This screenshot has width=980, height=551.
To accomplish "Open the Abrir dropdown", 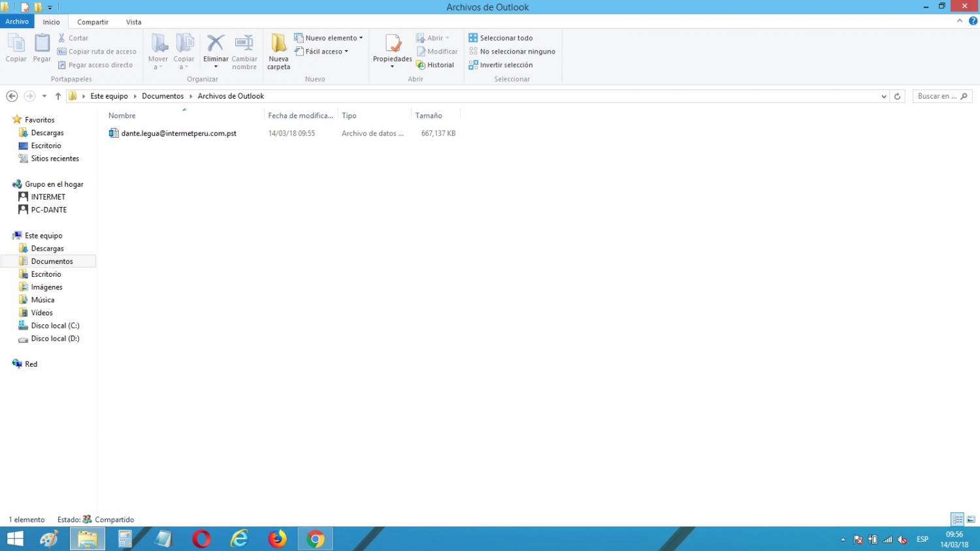I will [x=433, y=38].
